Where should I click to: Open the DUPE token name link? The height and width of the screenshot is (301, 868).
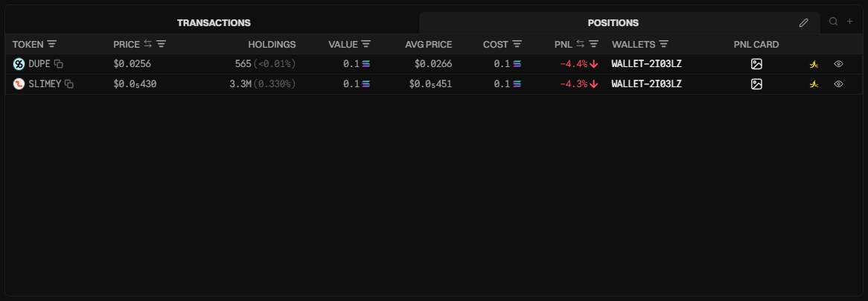click(x=39, y=64)
